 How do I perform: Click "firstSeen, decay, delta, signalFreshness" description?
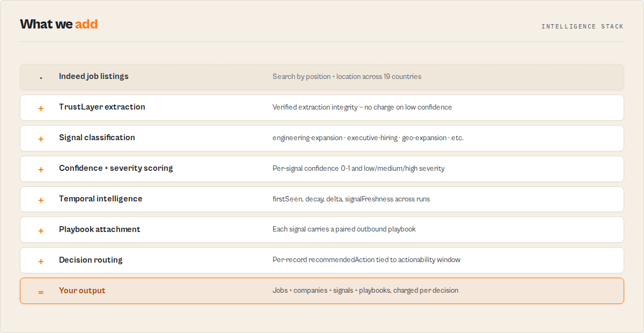[x=351, y=199]
